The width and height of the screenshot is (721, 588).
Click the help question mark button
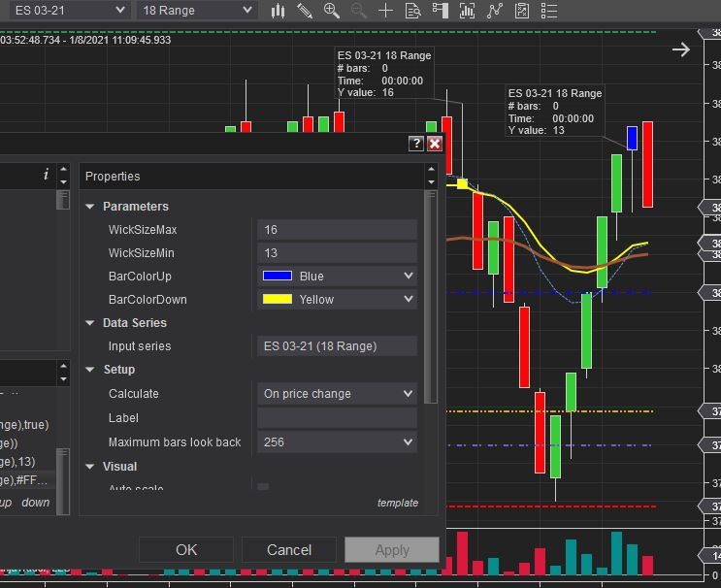[415, 144]
